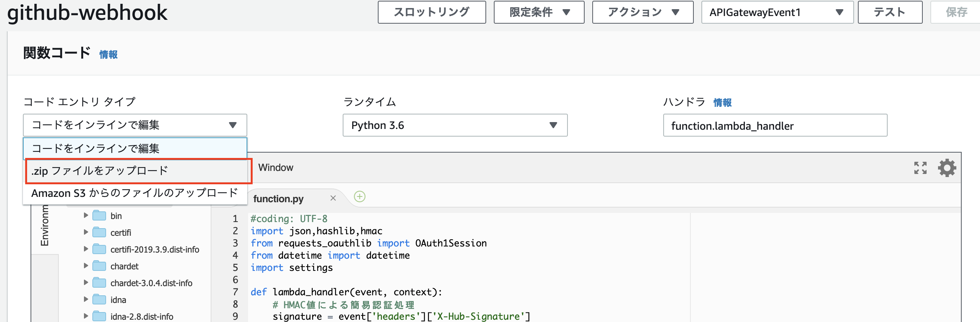Click the '#coding: UTF-8' comment line
This screenshot has width=980, height=322.
tap(289, 219)
